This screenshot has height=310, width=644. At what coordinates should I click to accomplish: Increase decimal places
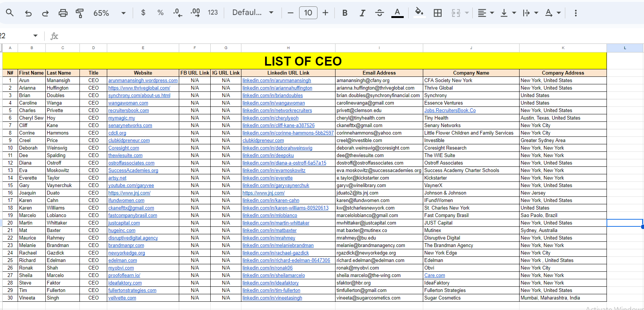point(195,13)
